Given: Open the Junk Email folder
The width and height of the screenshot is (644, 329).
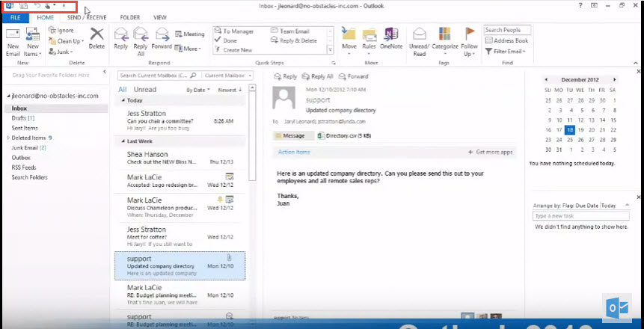Looking at the screenshot, I should [28, 148].
